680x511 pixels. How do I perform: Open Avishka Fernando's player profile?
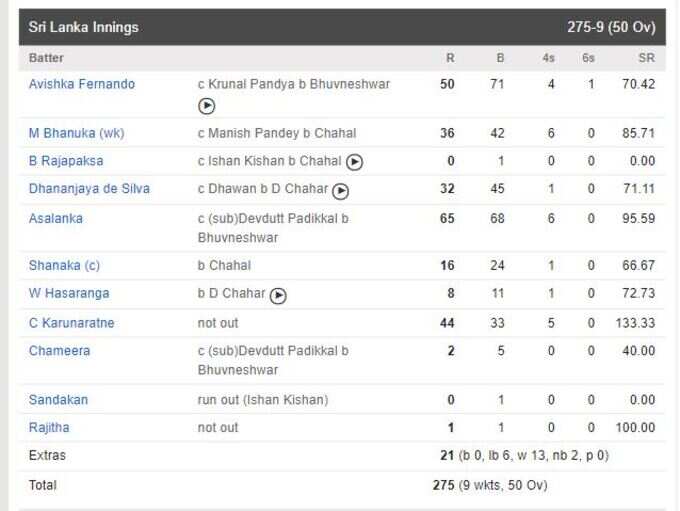pos(82,84)
